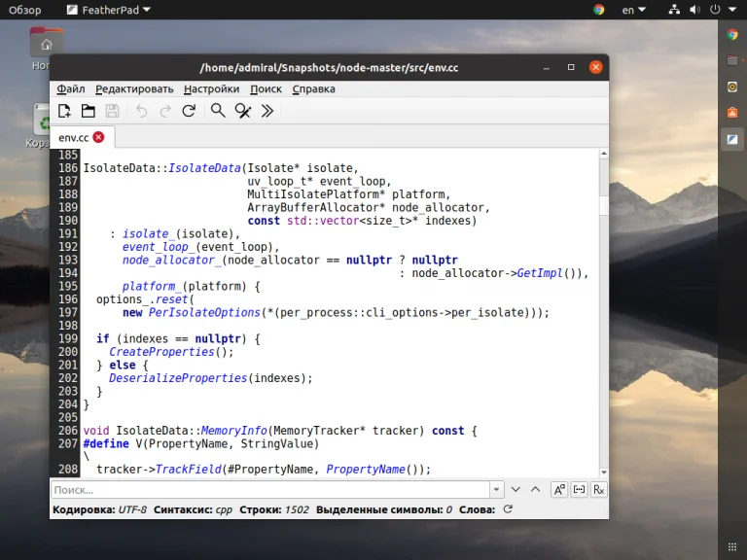The image size is (747, 560).
Task: Jump to next search match
Action: coord(516,489)
